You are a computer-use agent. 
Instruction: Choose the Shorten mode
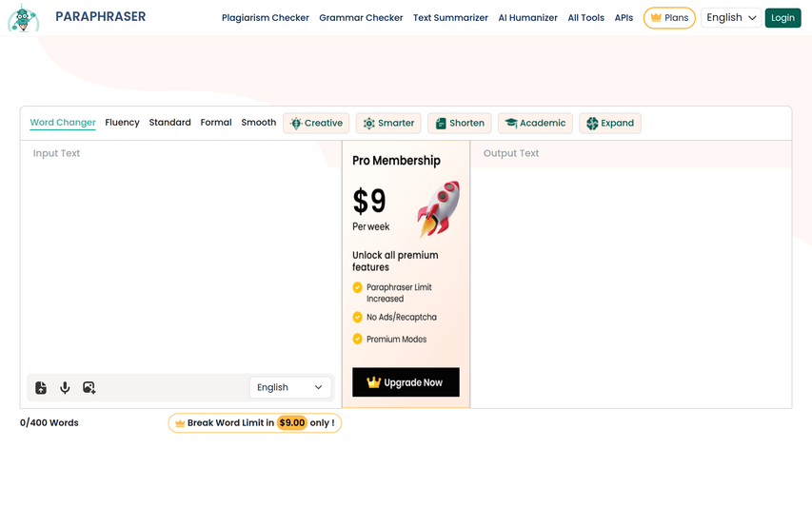[x=460, y=124]
